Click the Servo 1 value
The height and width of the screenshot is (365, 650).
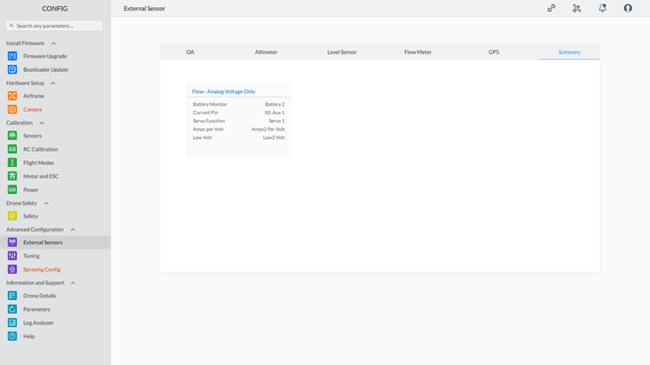pyautogui.click(x=276, y=121)
